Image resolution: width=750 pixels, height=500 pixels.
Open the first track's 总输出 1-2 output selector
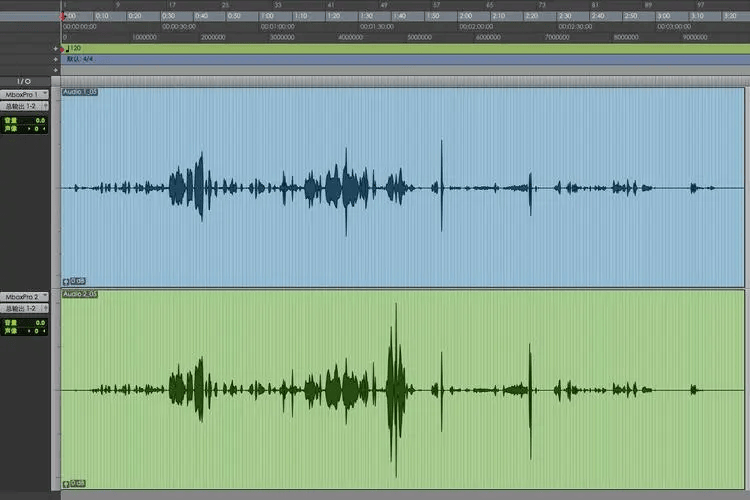24,105
